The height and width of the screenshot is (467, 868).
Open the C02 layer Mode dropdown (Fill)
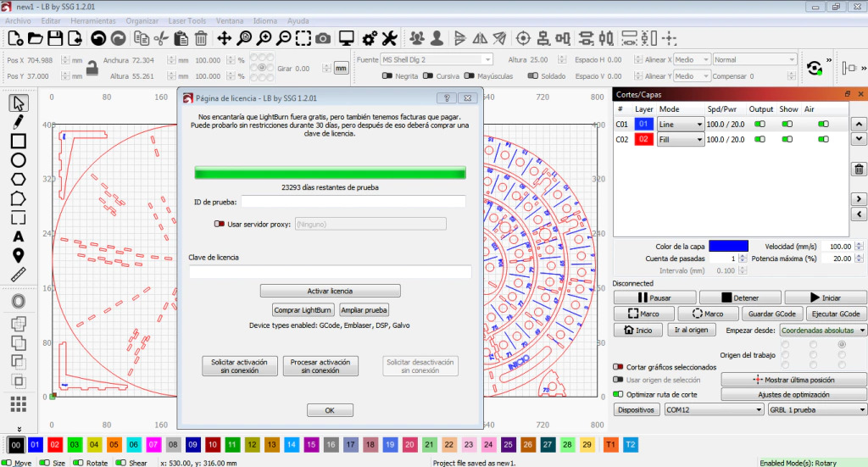click(680, 140)
